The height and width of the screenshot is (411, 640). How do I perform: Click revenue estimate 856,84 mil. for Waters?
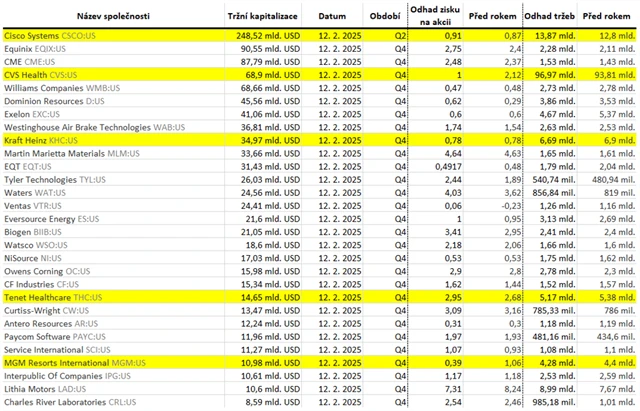[x=554, y=193]
